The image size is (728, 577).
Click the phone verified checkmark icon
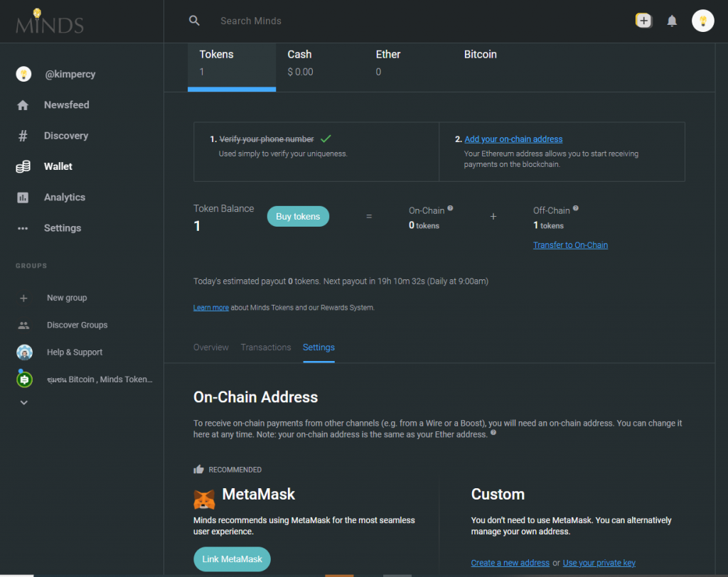pyautogui.click(x=326, y=139)
